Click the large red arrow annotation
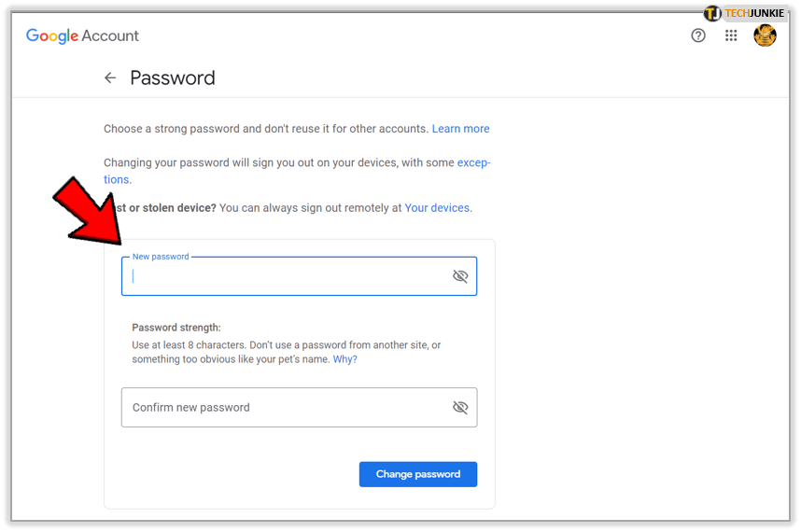This screenshot has height=532, width=801. click(x=87, y=214)
